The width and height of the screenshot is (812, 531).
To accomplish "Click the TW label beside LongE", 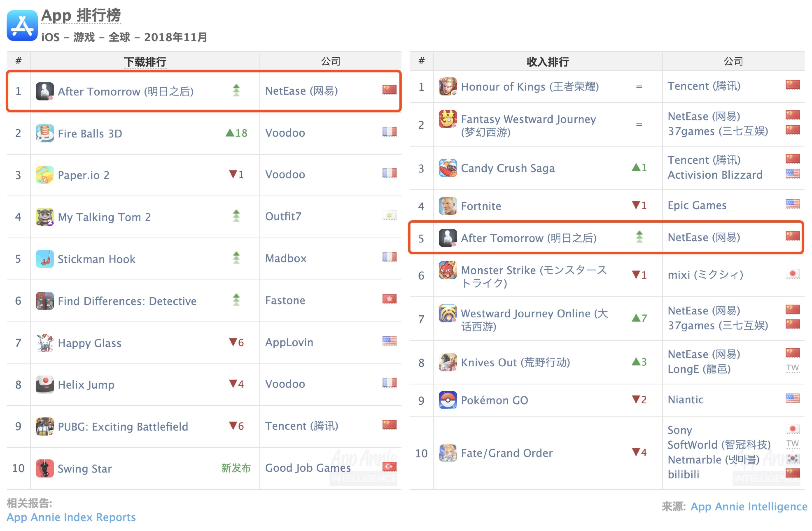I will click(x=792, y=368).
